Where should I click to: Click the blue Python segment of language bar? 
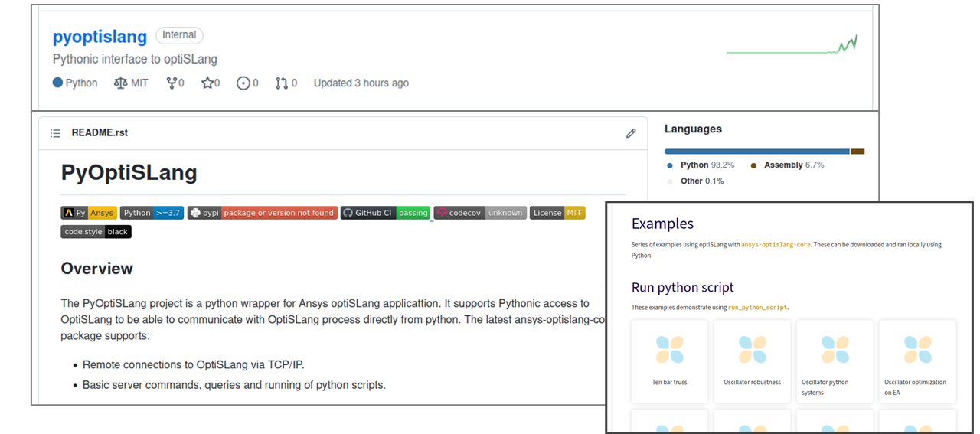(x=756, y=152)
